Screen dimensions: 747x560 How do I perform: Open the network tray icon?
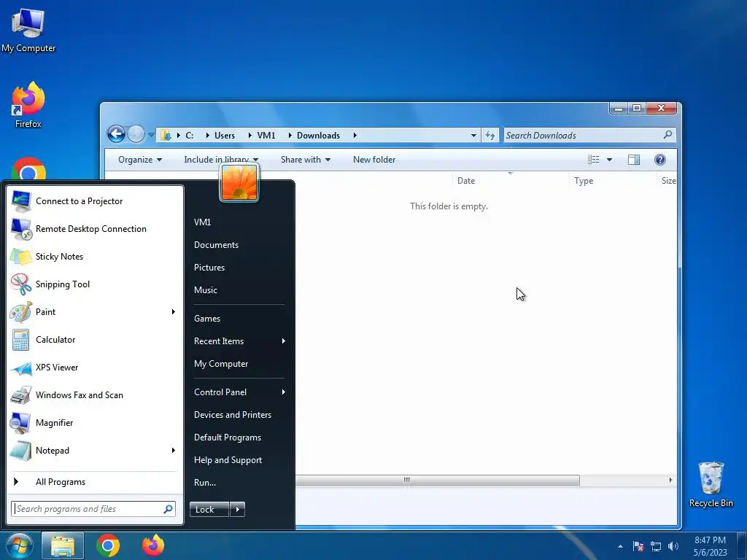tap(656, 546)
